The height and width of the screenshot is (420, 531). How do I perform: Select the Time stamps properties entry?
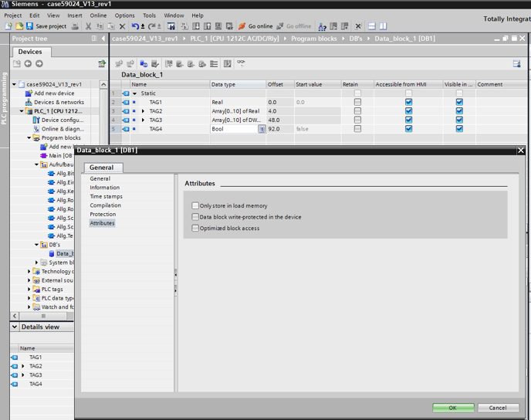tap(106, 197)
